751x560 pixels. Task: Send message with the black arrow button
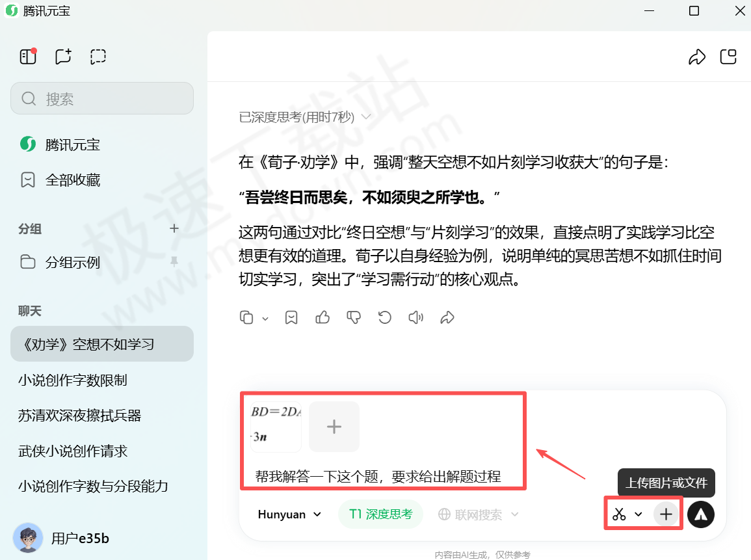[x=701, y=514]
